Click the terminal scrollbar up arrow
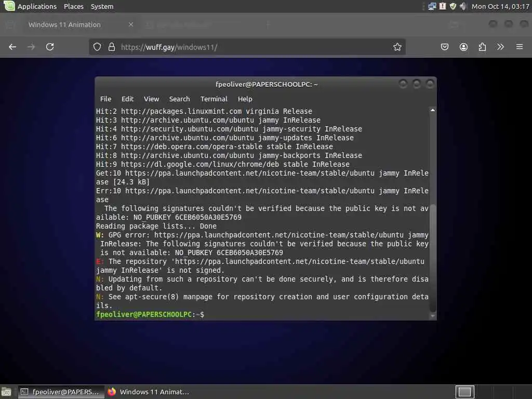Screen dimensions: 532x399 [433, 110]
